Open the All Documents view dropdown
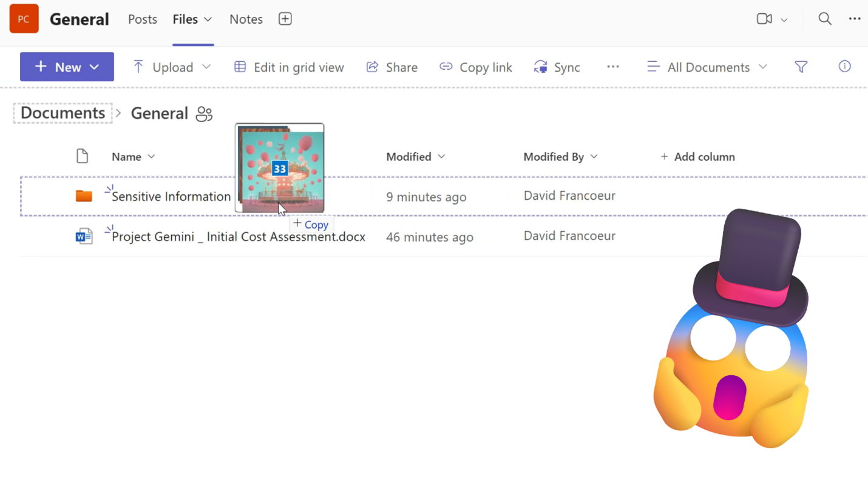This screenshot has height=491, width=868. (707, 67)
